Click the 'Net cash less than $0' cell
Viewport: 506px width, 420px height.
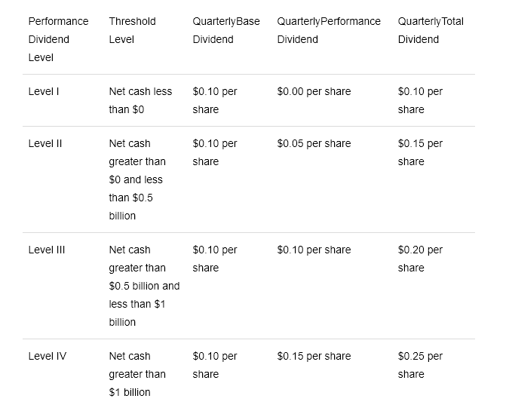tap(140, 100)
